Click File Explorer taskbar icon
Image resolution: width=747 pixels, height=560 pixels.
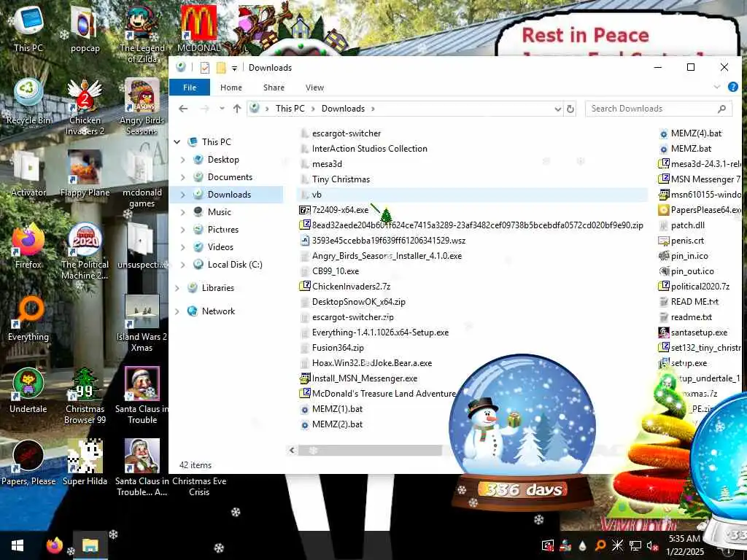pos(90,545)
